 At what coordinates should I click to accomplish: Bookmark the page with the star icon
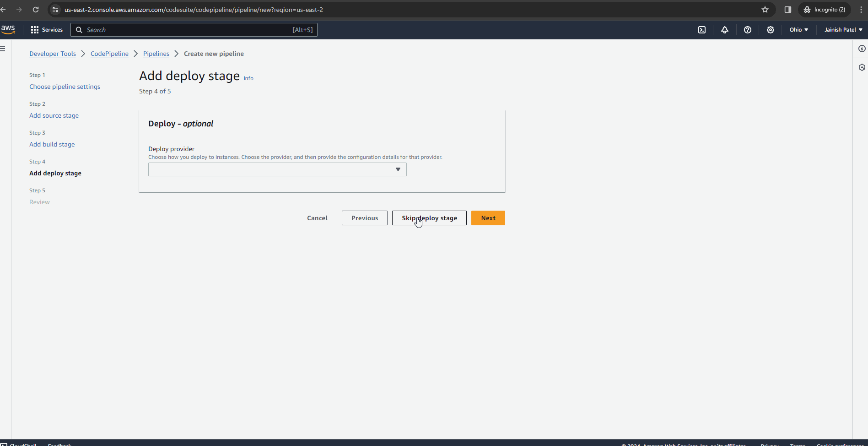pos(765,9)
